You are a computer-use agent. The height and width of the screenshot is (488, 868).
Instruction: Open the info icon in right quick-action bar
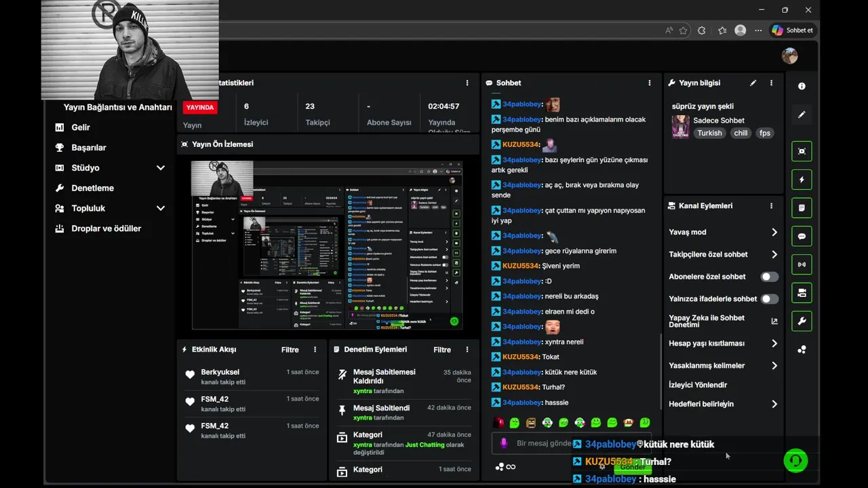[802, 86]
